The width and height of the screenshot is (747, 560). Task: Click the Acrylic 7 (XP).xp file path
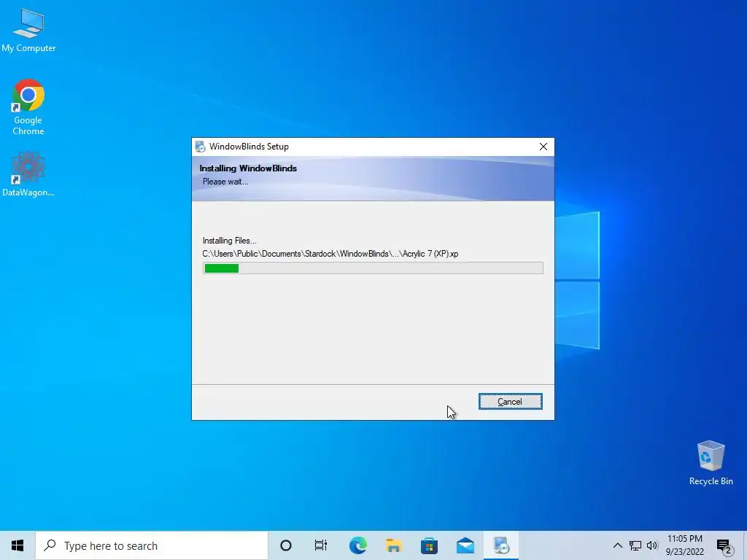(x=330, y=254)
